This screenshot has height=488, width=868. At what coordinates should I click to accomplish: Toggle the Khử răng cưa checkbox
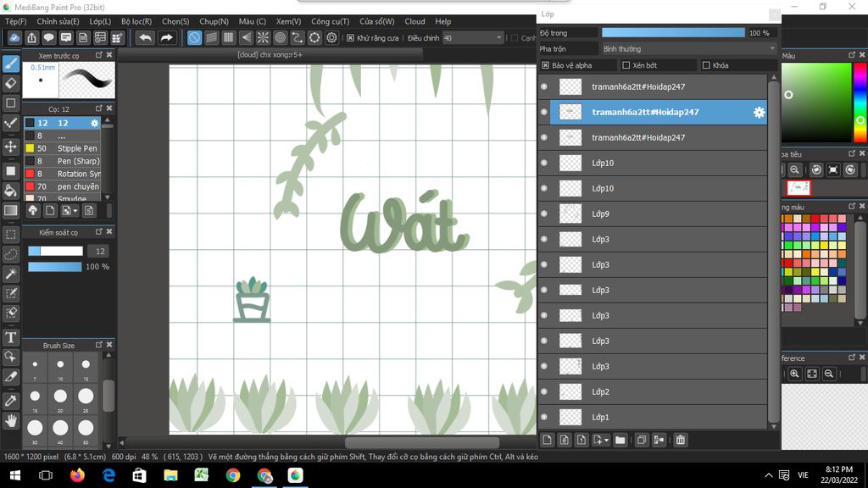pyautogui.click(x=350, y=38)
